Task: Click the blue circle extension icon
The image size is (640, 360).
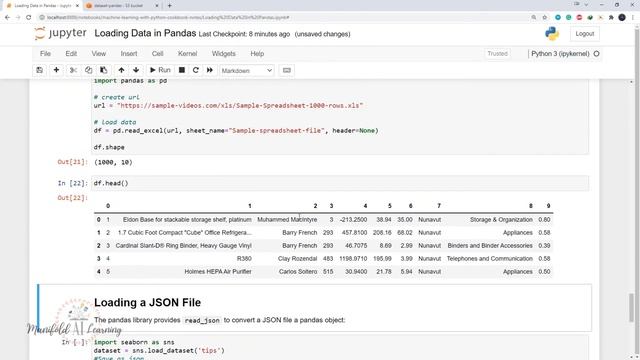Action: [x=558, y=18]
